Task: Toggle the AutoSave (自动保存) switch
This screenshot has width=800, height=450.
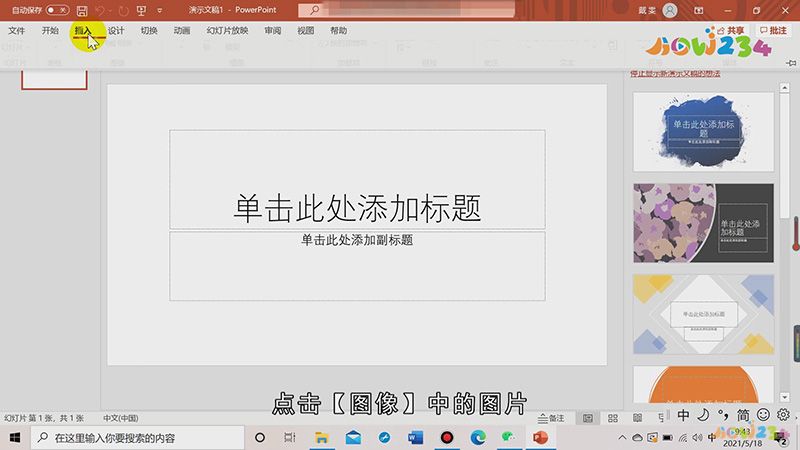Action: point(57,10)
